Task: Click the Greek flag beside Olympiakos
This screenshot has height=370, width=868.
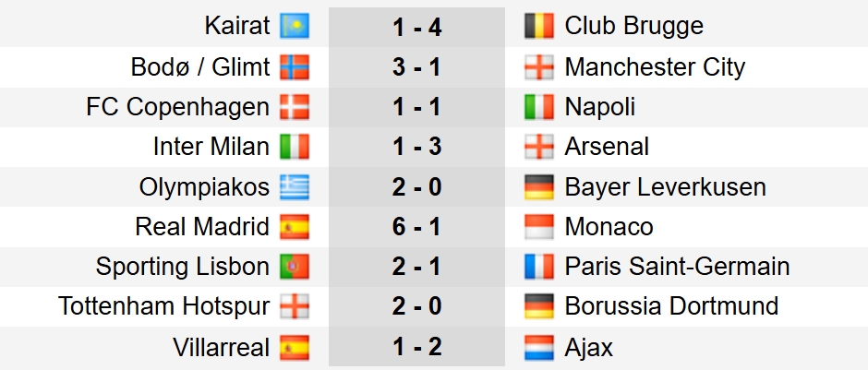Action: [x=295, y=187]
